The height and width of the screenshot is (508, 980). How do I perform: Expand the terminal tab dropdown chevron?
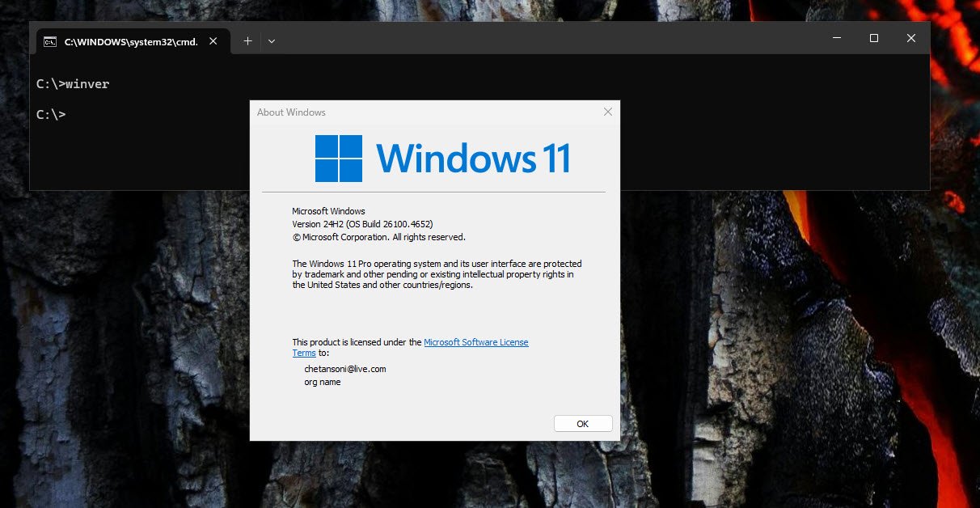(272, 41)
